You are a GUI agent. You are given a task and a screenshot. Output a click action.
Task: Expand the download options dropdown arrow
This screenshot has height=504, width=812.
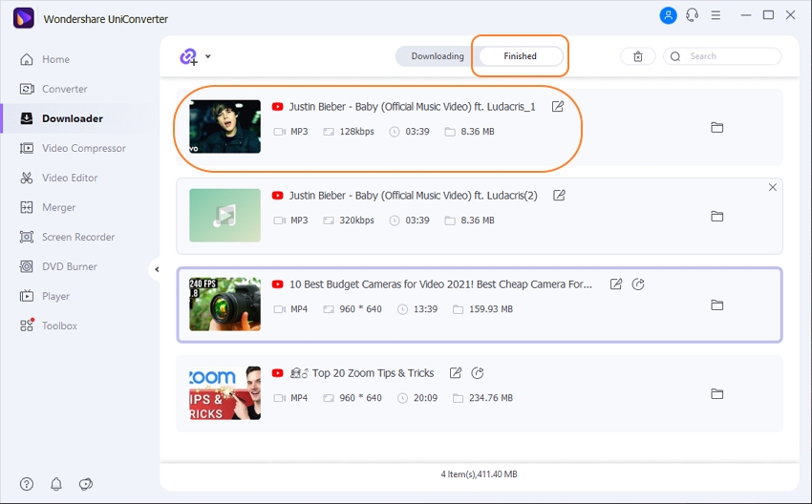pos(208,56)
